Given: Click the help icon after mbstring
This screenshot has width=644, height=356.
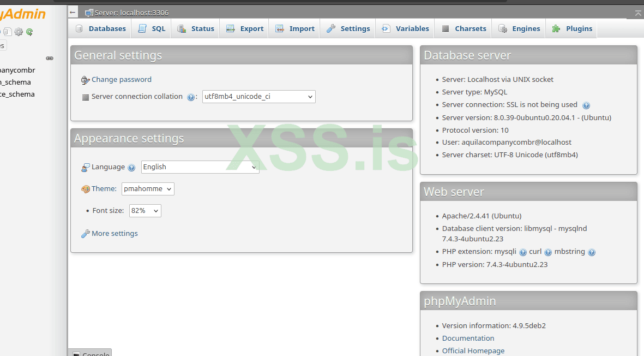Looking at the screenshot, I should pyautogui.click(x=592, y=252).
